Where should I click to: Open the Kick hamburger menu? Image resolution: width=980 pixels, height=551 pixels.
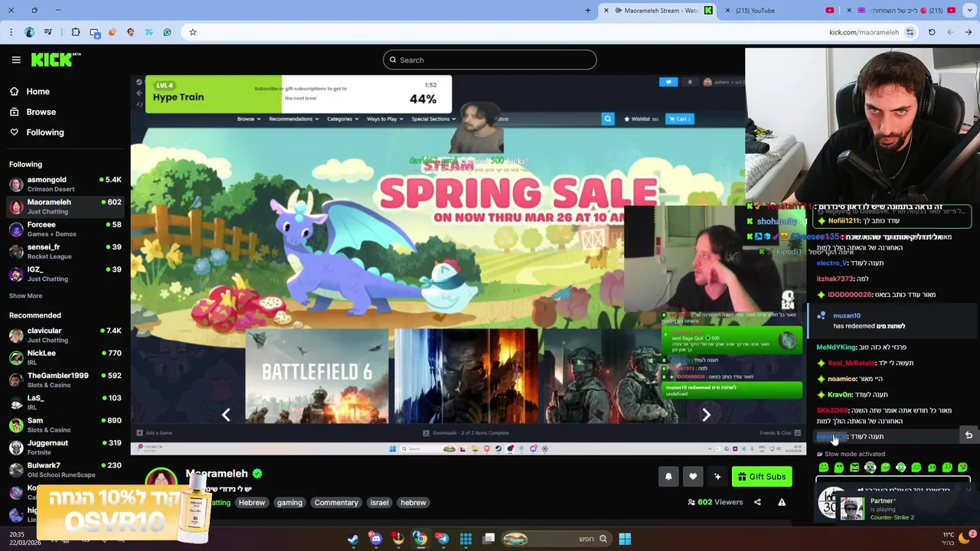[16, 60]
